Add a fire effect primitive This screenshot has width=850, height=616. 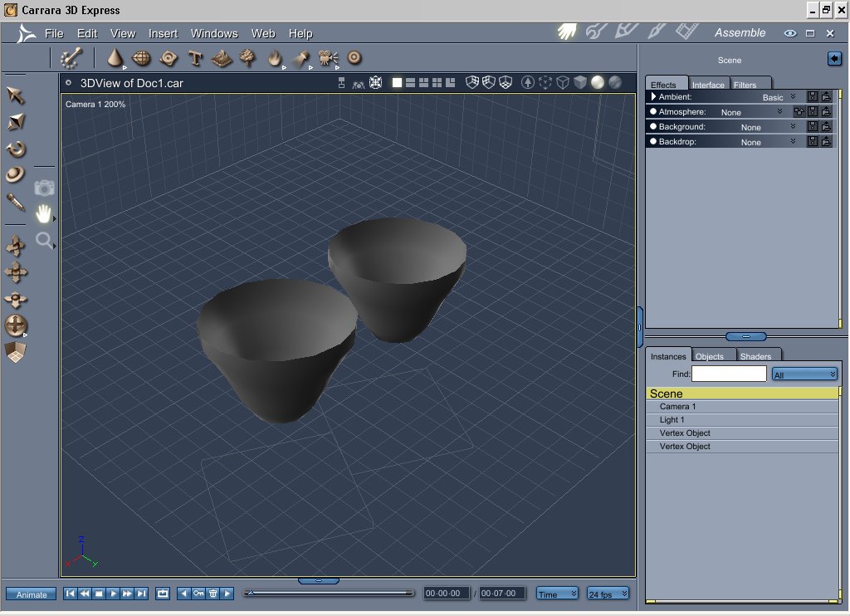[x=274, y=58]
